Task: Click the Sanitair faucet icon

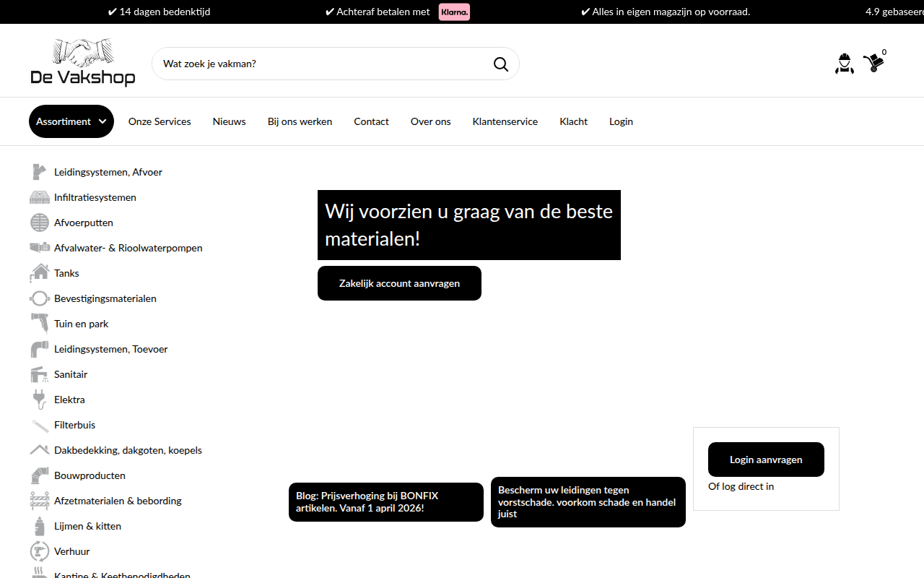Action: tap(40, 374)
